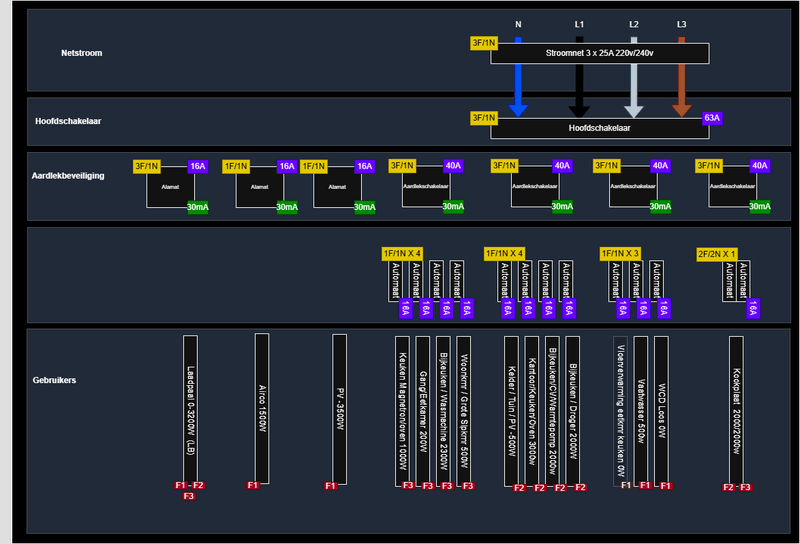The image size is (800, 544).
Task: Click the Netstroom row label
Action: [82, 53]
